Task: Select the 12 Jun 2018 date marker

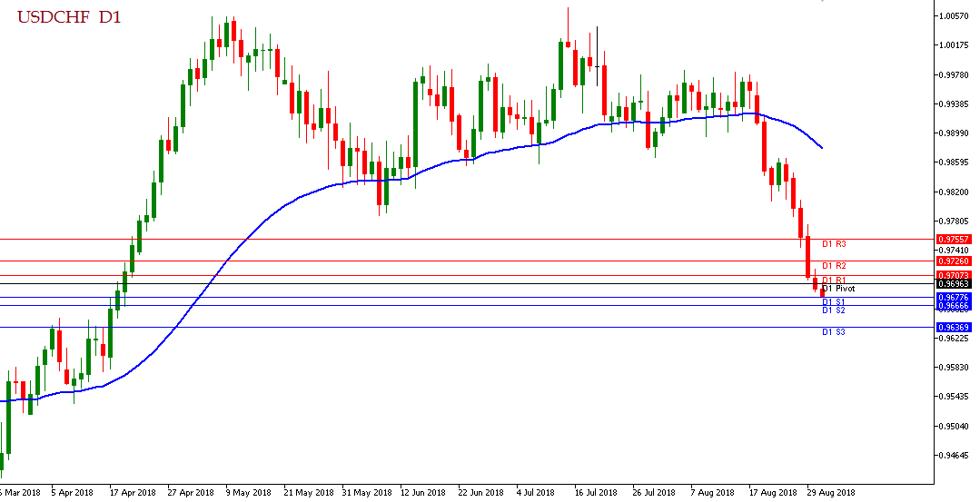Action: tap(422, 493)
